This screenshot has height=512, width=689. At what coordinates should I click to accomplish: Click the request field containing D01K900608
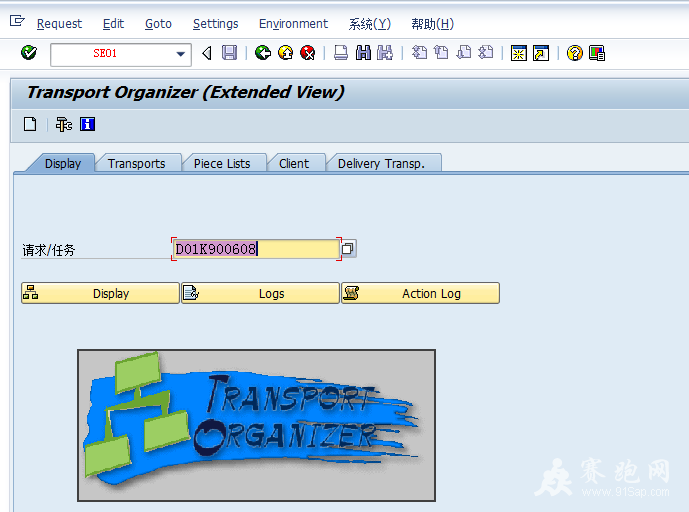tap(255, 249)
